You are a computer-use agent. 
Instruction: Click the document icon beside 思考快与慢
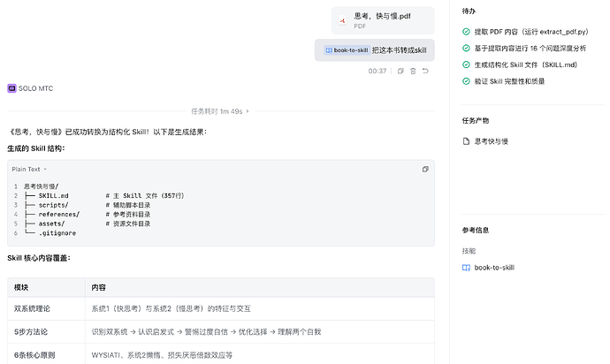[466, 141]
